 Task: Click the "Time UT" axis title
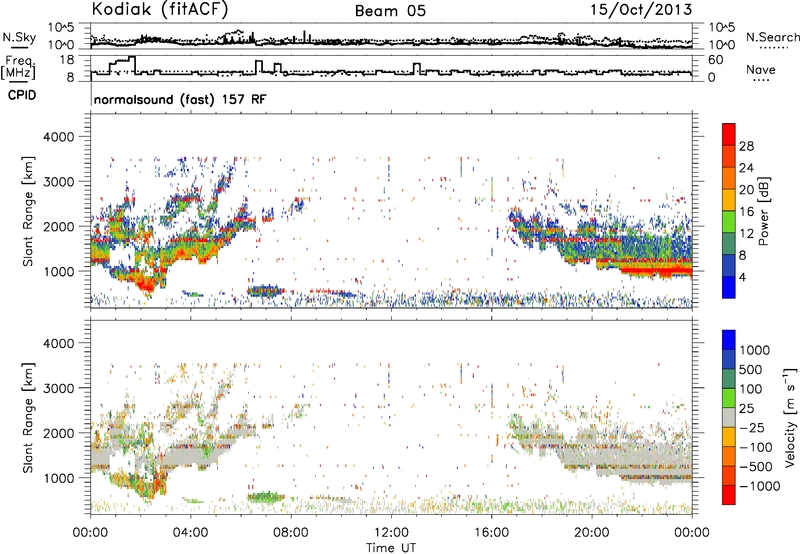pos(391,548)
